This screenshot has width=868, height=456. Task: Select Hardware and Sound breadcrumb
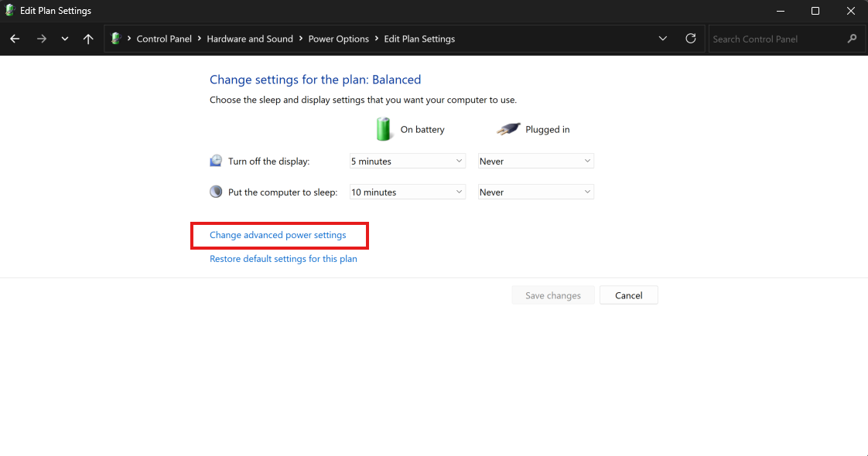[x=250, y=39]
